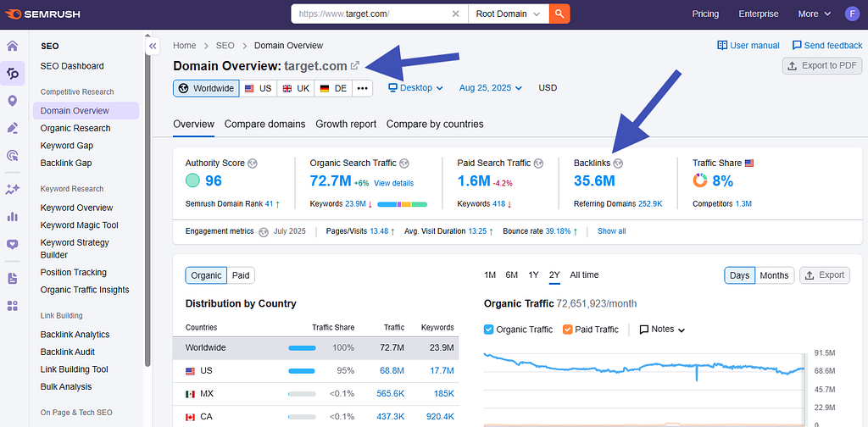This screenshot has width=868, height=427.
Task: Select Backlink Analytics in the sidebar
Action: tap(75, 335)
